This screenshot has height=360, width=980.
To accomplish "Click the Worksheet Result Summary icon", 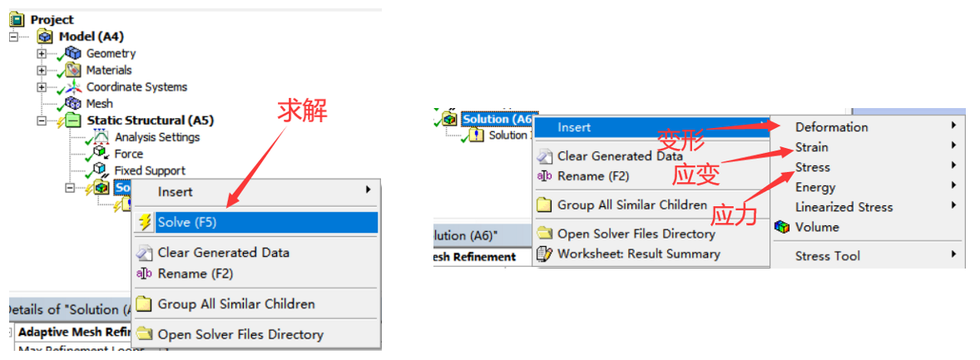I will tap(544, 254).
